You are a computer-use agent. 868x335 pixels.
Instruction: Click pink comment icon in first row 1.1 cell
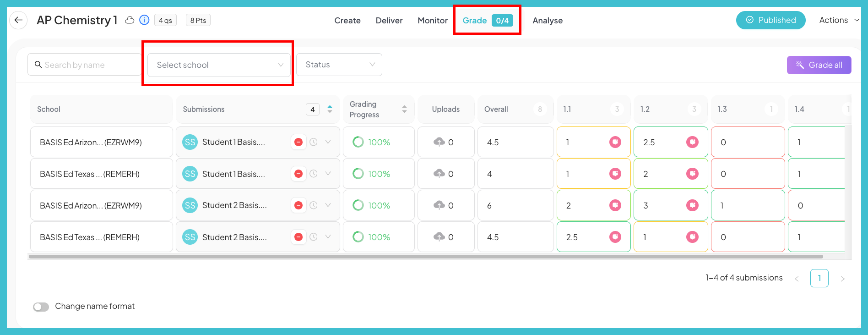click(x=615, y=142)
